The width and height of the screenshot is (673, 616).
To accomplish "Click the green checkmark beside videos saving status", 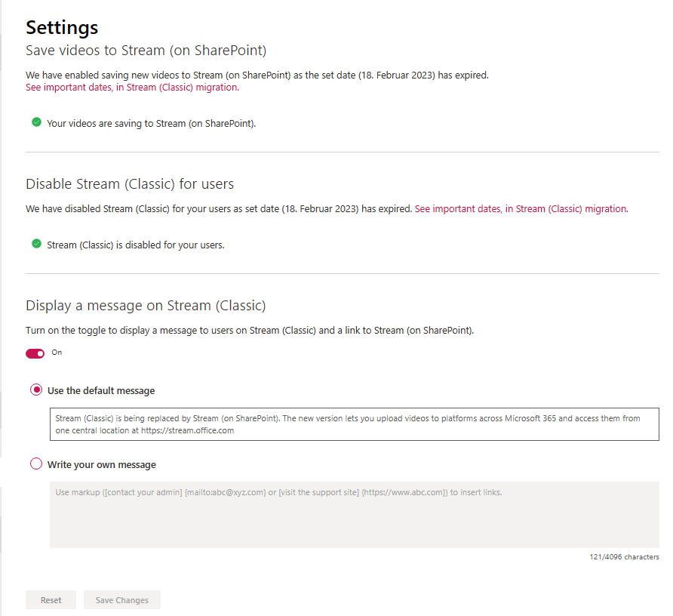I will pyautogui.click(x=36, y=122).
